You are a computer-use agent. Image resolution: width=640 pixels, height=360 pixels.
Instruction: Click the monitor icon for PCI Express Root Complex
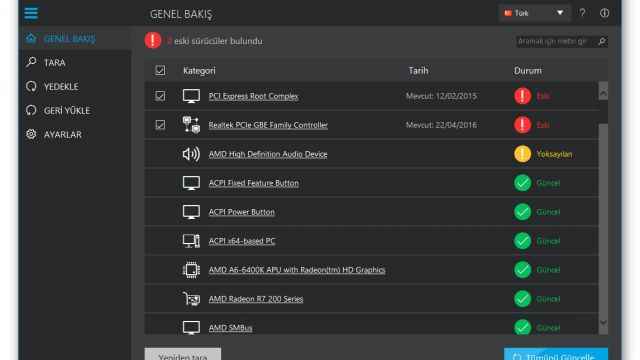[191, 96]
